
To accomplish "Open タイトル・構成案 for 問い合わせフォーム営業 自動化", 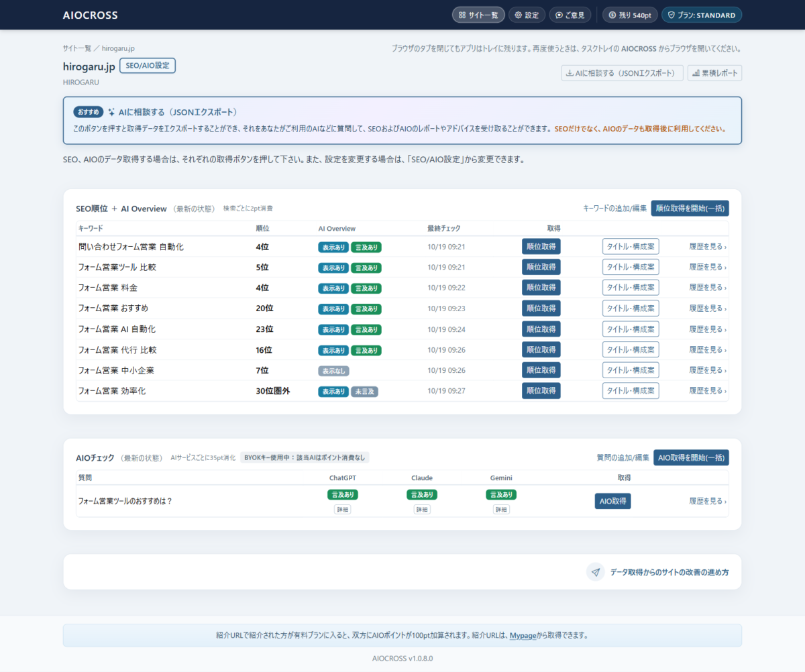I will coord(631,247).
